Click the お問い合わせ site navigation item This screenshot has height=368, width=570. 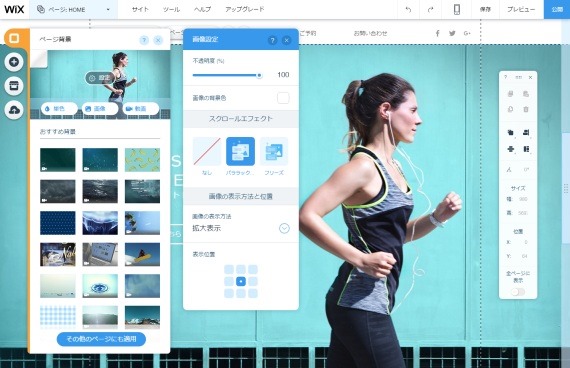pyautogui.click(x=370, y=33)
